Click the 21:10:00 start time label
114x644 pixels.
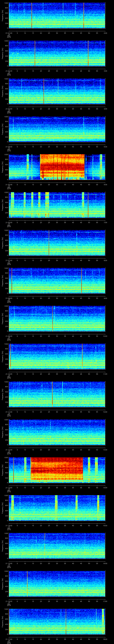click(9, 374)
